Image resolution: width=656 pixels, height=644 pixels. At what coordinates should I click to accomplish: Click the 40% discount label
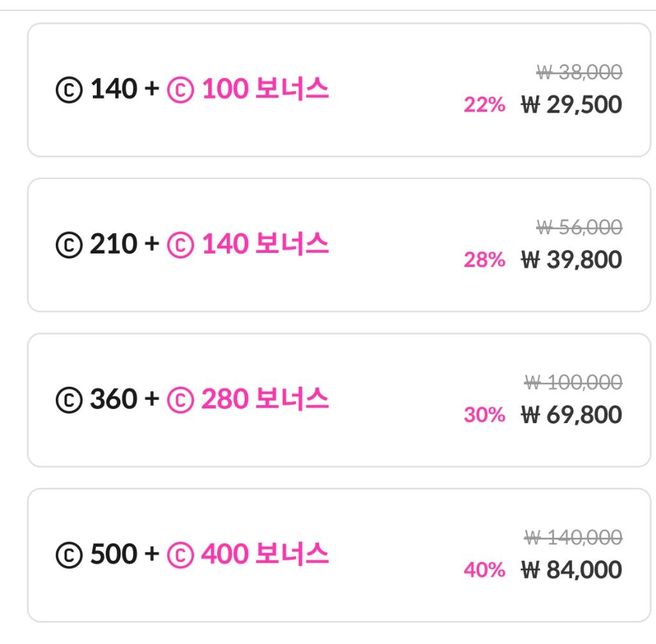point(484,570)
